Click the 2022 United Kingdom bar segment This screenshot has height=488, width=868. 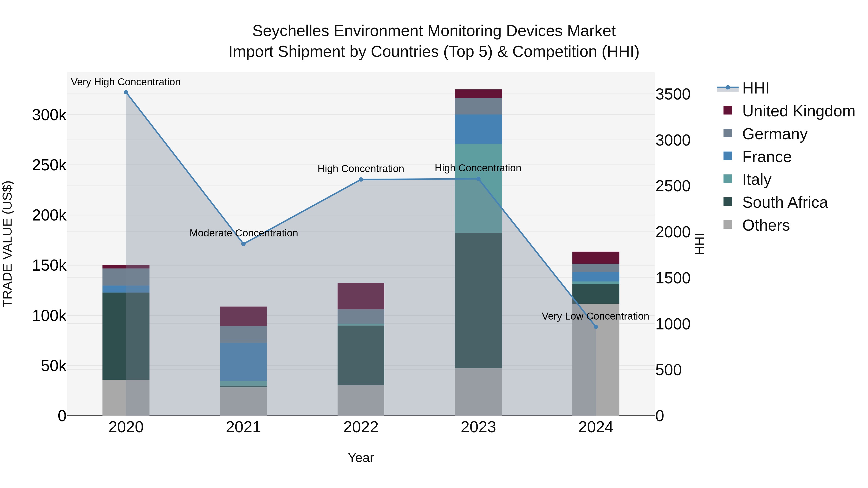click(361, 296)
